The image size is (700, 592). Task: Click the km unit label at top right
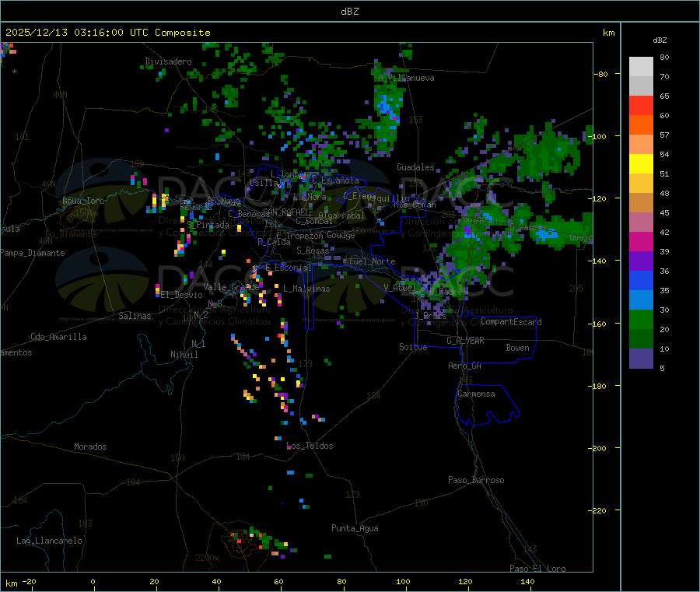pos(608,33)
